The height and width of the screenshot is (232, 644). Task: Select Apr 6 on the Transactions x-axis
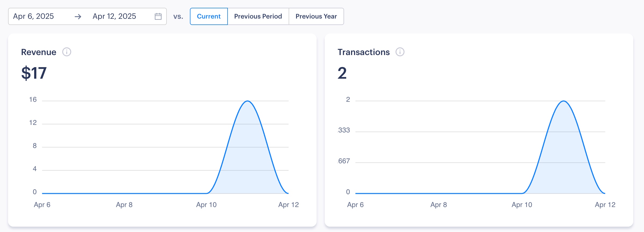coord(355,205)
